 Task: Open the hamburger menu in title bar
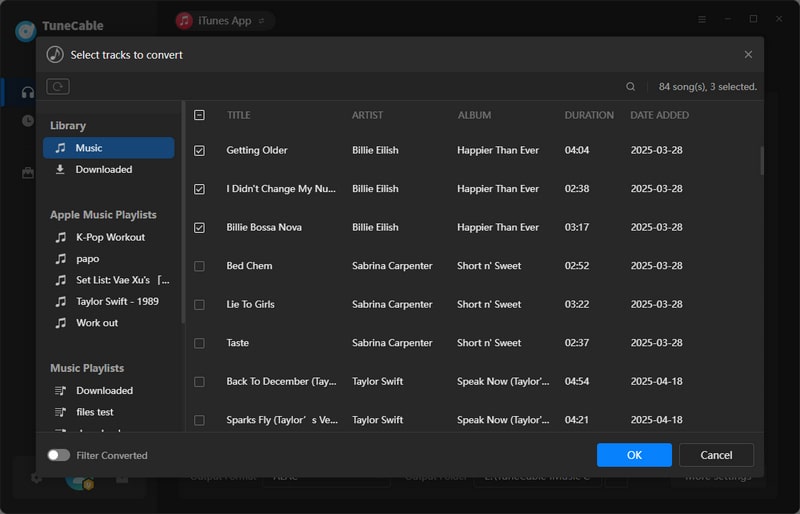click(702, 19)
